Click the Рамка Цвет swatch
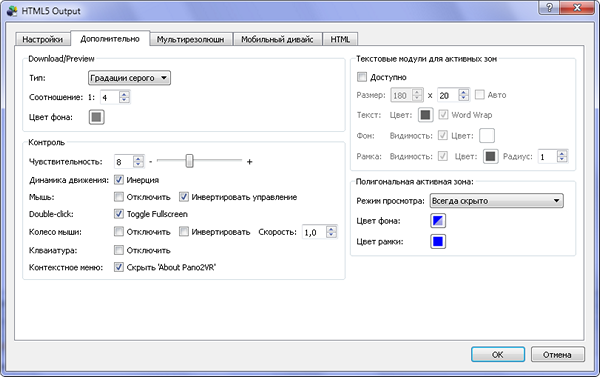600x377 pixels. click(x=491, y=156)
